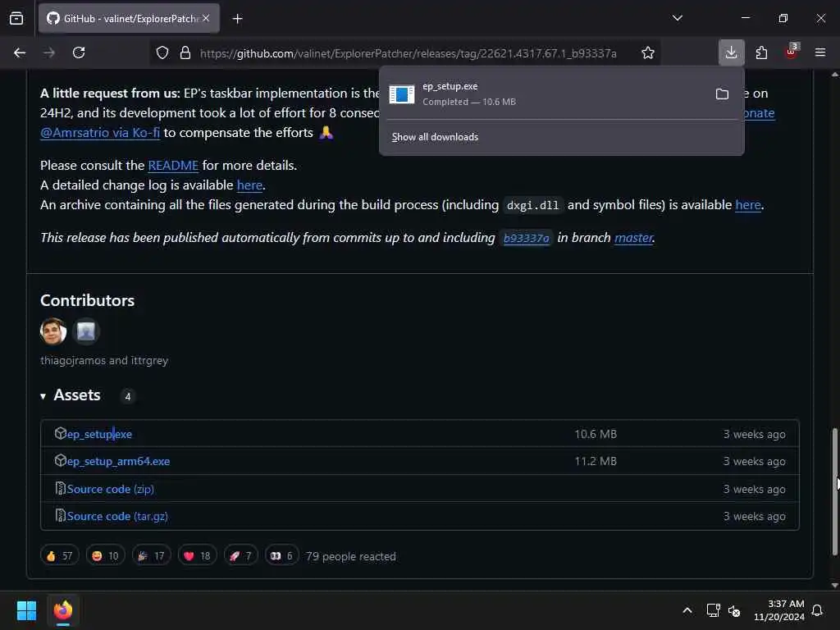Open network status tray icon

pos(713,610)
